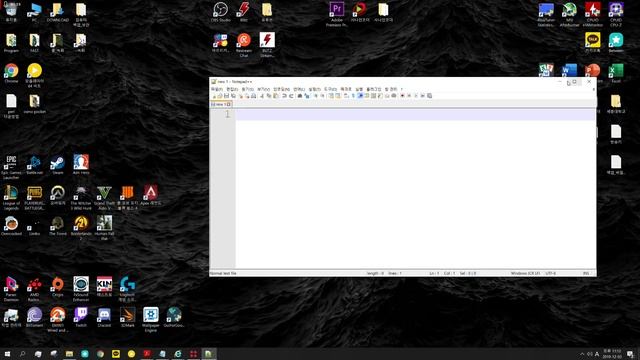Select the Restream Chat desktop icon
Screen dimensions: 640x360
coord(244,45)
